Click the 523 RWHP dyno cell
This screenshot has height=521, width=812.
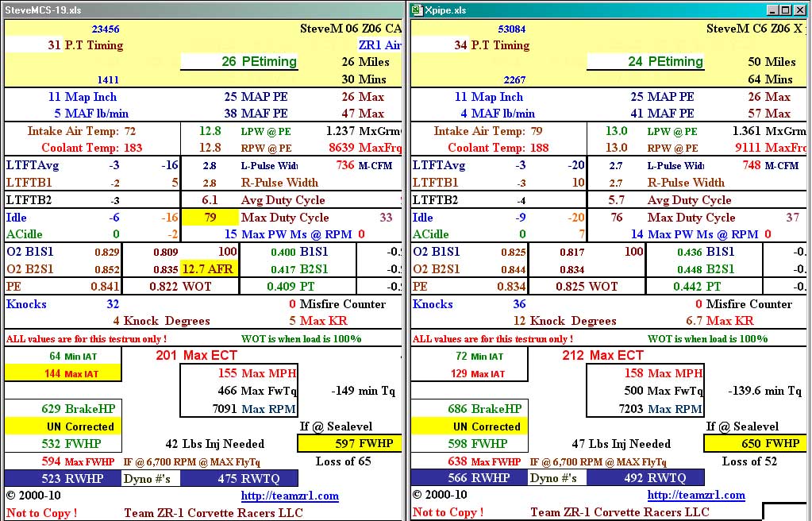63,478
